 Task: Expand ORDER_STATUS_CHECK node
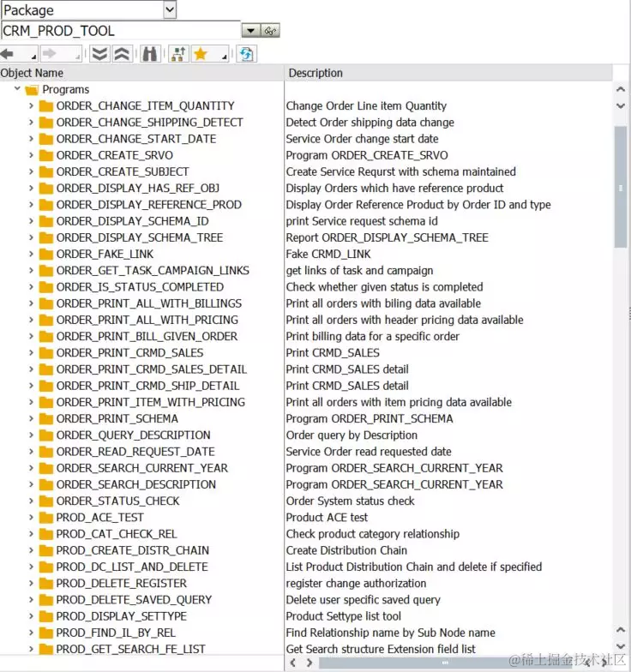(31, 501)
